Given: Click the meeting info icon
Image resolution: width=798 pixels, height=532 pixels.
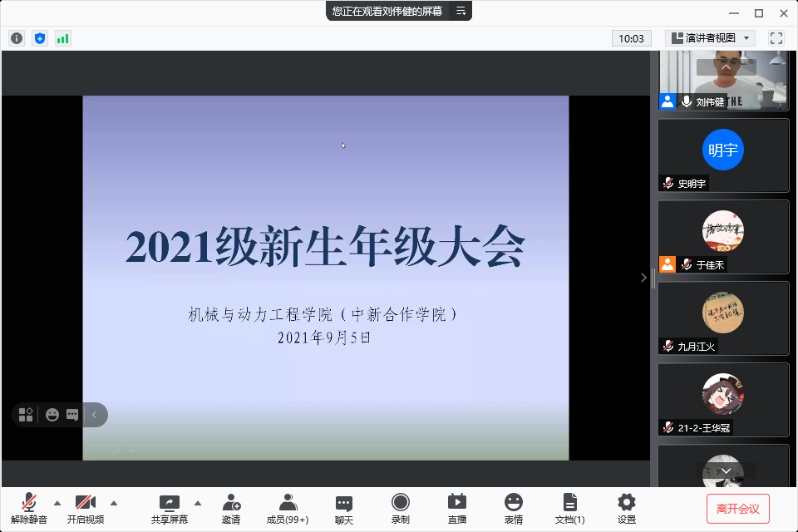Looking at the screenshot, I should [17, 38].
